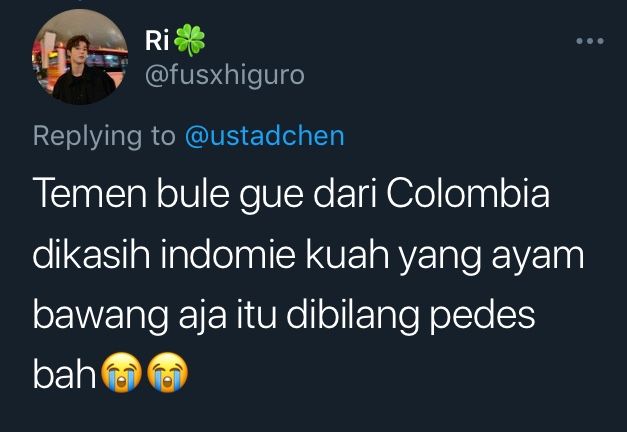Click the word bah before the emojis
Viewport: 627px width, 432px height.
coord(64,374)
